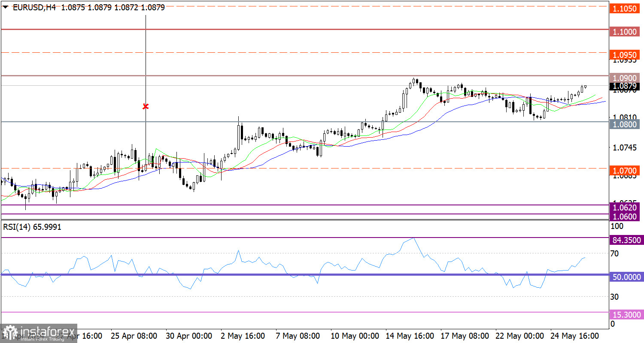Click the 1.0745 price scale tick
Screen dimensions: 644x343
(x=624, y=147)
